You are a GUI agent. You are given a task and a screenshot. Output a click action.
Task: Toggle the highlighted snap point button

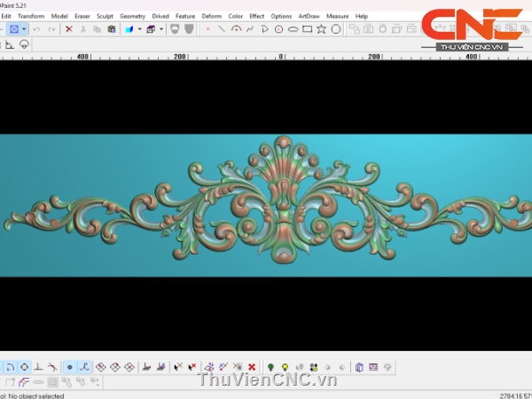click(x=70, y=366)
